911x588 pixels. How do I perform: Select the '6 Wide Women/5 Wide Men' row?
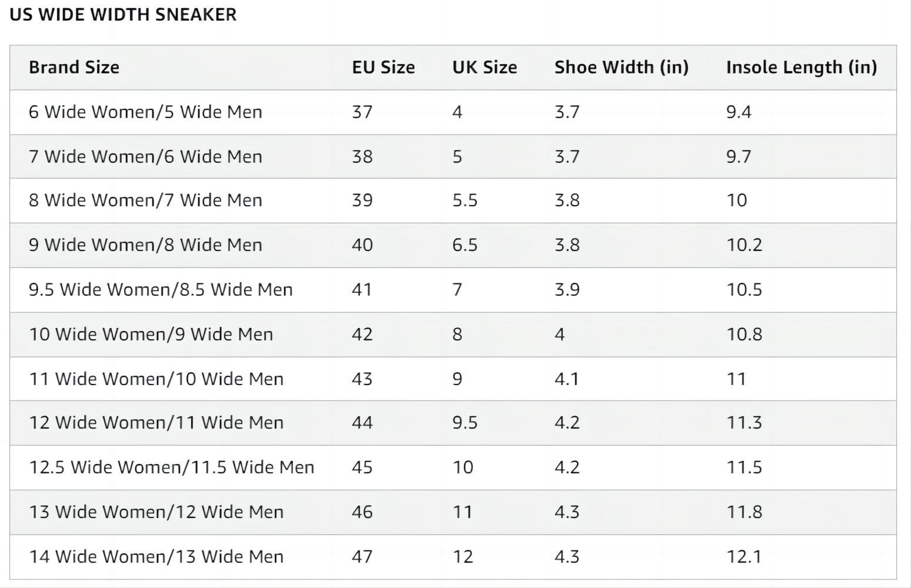click(x=145, y=112)
